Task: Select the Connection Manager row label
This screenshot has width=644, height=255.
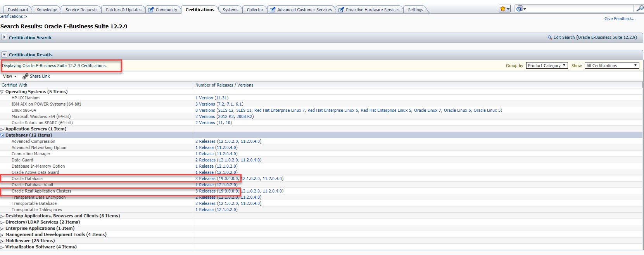Action: tap(31, 154)
